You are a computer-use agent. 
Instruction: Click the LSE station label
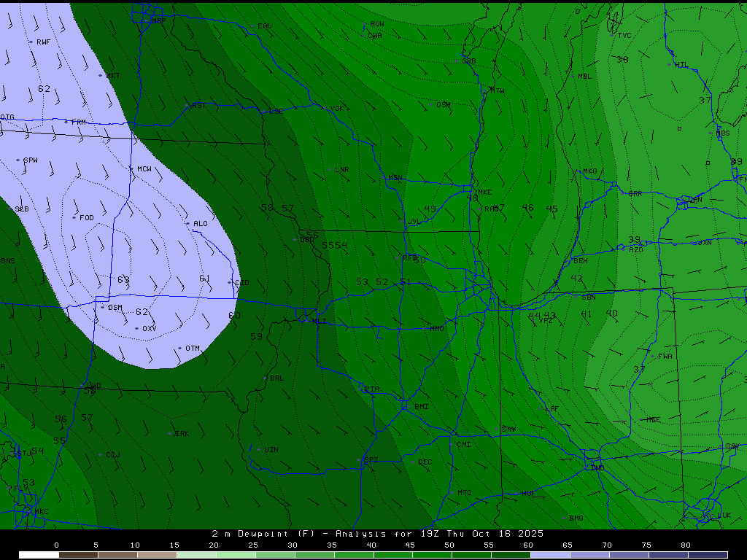pos(276,112)
